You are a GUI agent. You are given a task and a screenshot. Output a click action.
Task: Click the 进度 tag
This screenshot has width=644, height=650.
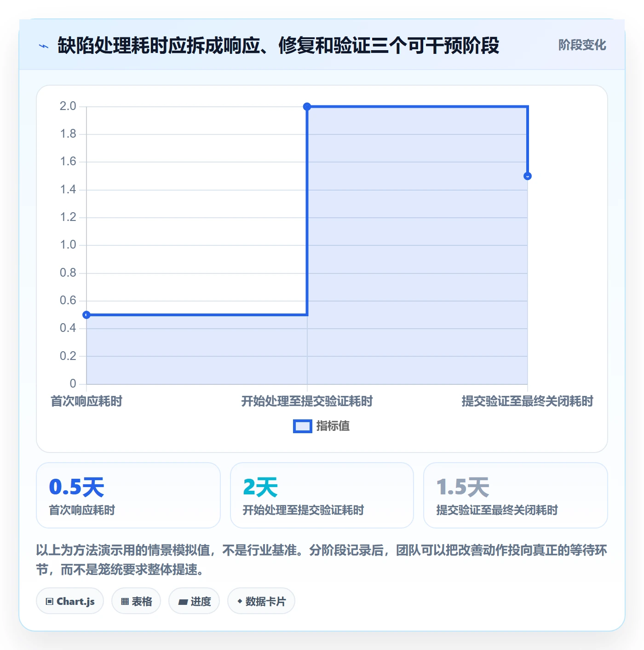tap(194, 601)
